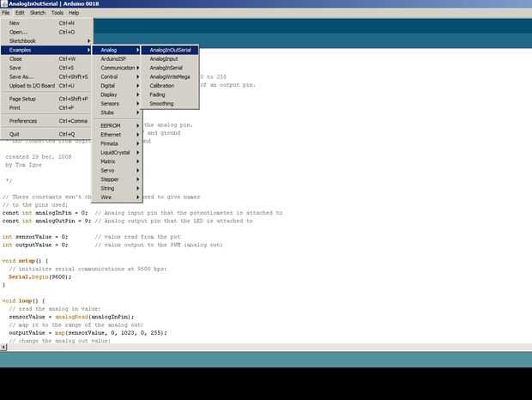This screenshot has height=400, width=532.
Task: Select Quit in the File menu
Action: 15,135
